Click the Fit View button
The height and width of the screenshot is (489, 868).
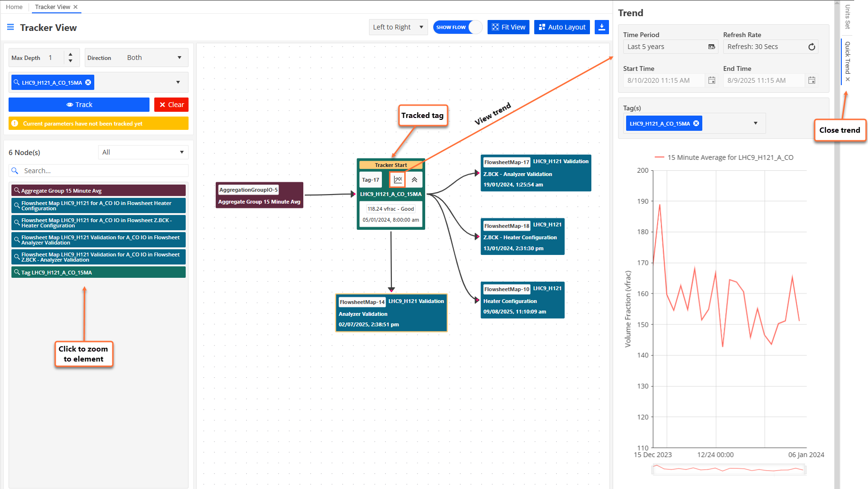tap(509, 27)
